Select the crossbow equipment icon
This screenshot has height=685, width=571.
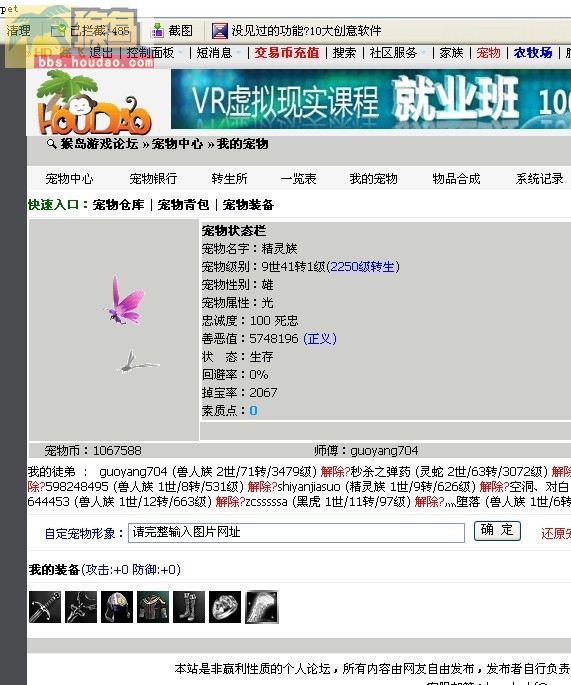pos(81,607)
